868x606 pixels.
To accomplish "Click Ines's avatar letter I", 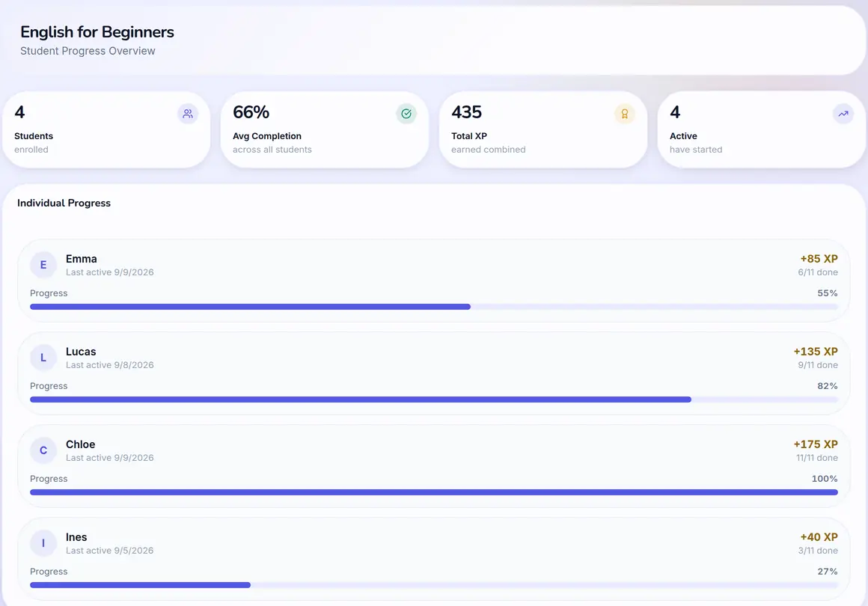I will [43, 543].
